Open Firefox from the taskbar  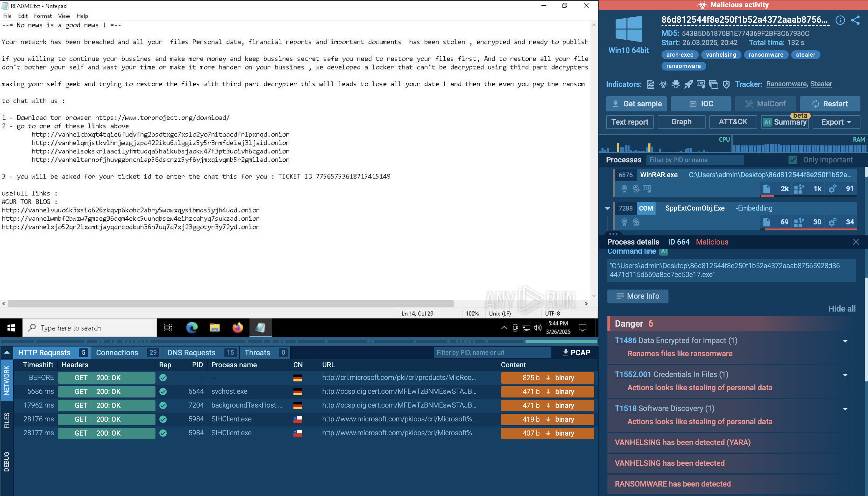click(237, 328)
